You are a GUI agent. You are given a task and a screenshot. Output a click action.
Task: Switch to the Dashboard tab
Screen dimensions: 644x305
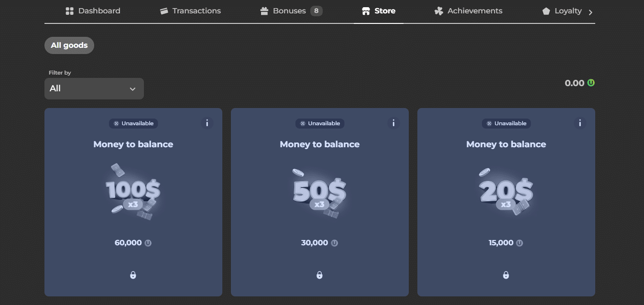(x=93, y=11)
